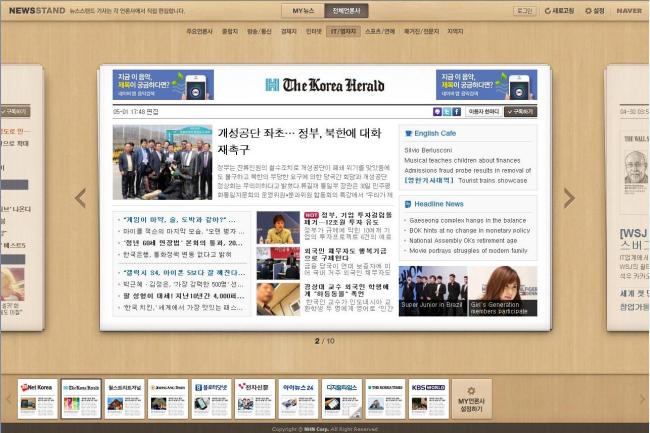Click the English Cafe section icon
This screenshot has width=650, height=433.
tap(408, 133)
